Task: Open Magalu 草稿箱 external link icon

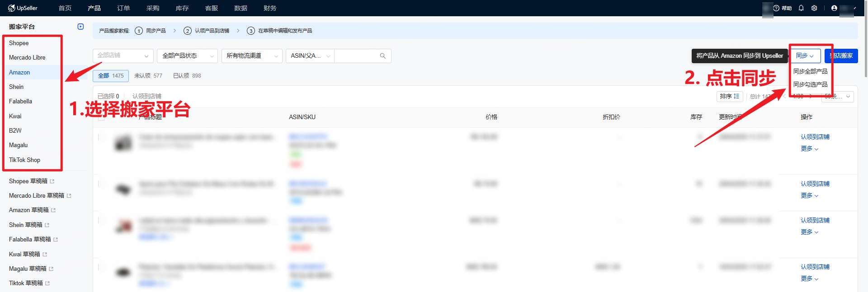Action: point(51,269)
